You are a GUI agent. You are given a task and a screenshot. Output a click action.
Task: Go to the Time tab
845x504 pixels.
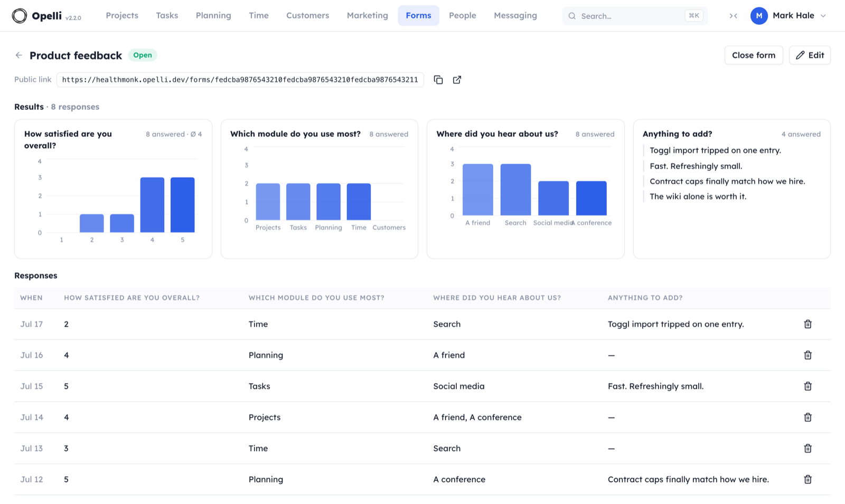pos(259,16)
